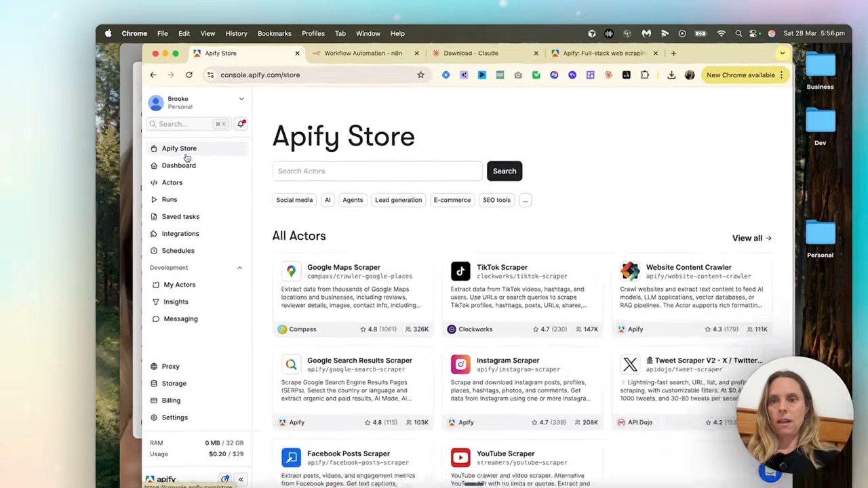Image resolution: width=868 pixels, height=488 pixels.
Task: Open Proxy settings in sidebar
Action: click(170, 366)
